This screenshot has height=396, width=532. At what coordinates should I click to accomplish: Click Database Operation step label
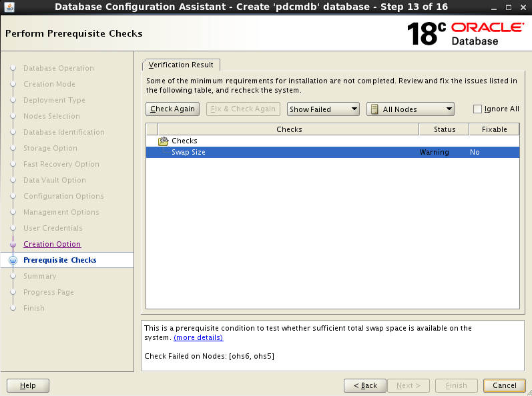click(x=58, y=68)
